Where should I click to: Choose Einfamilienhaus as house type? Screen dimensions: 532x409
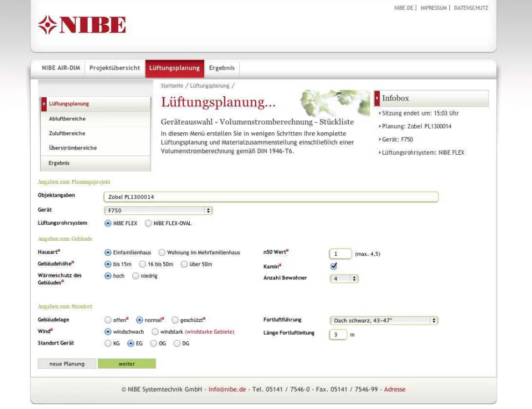point(108,253)
